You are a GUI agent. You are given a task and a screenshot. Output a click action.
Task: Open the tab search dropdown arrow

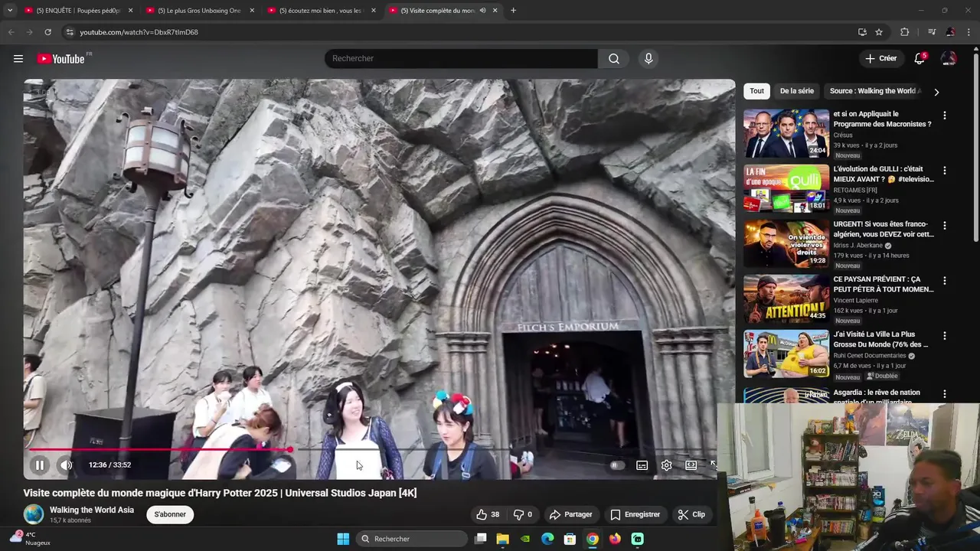(x=9, y=11)
